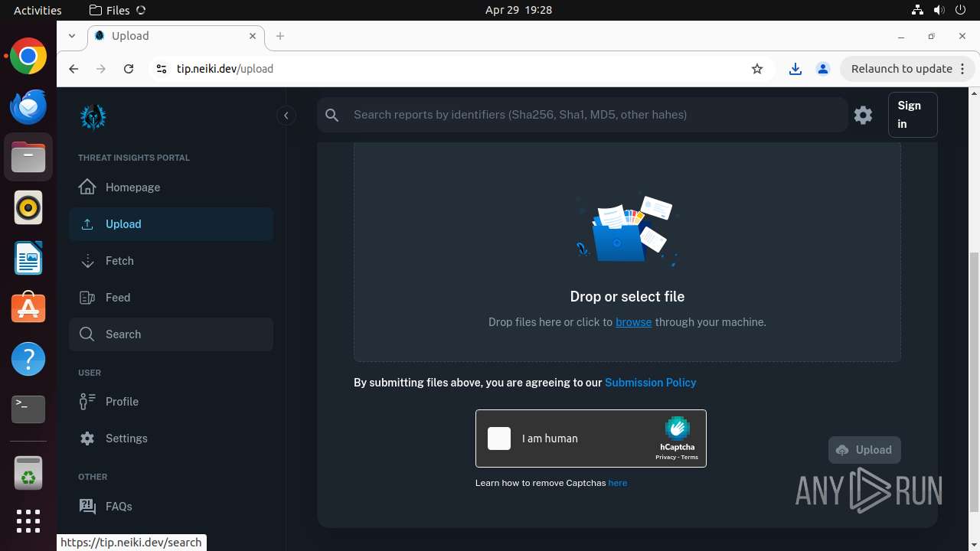This screenshot has height=551, width=980.
Task: Open the hCaptcha Terms link
Action: [x=690, y=457]
